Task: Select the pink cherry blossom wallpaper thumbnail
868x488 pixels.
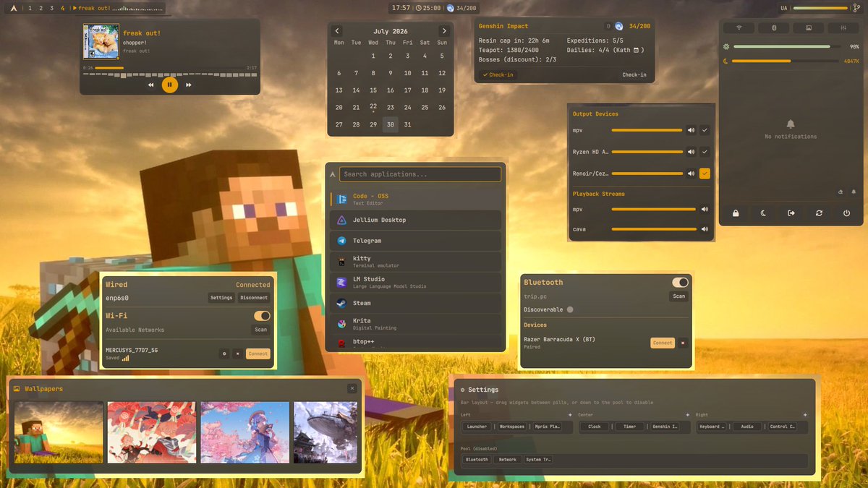Action: click(244, 433)
